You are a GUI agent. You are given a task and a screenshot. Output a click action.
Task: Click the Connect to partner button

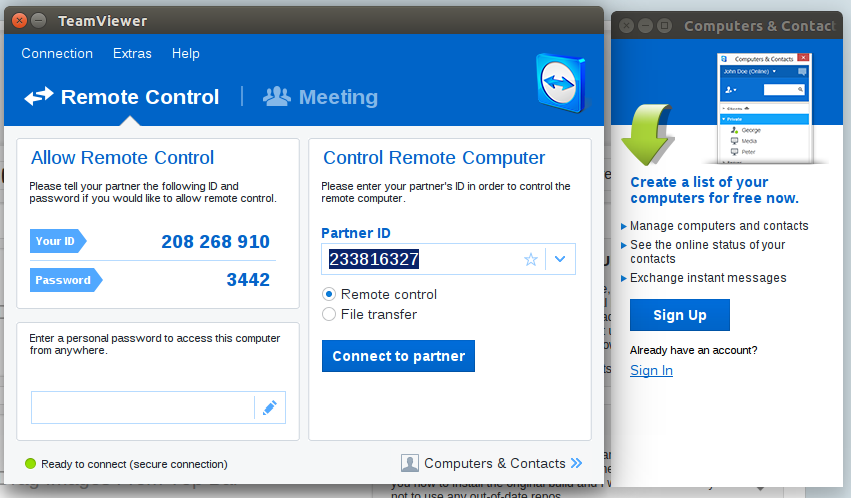coord(398,356)
